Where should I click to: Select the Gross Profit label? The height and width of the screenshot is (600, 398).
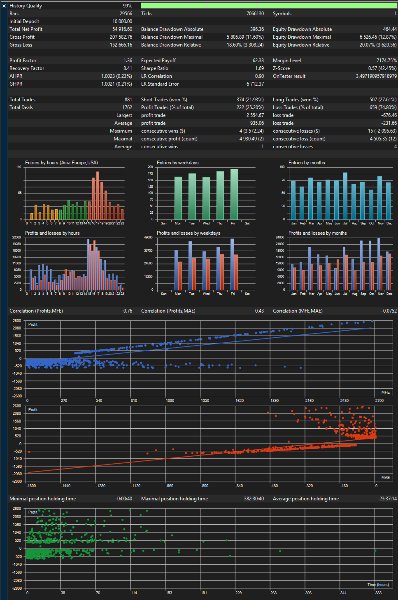[22, 37]
